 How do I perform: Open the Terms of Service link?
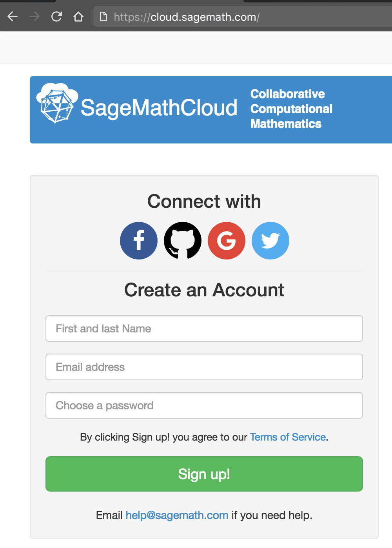(x=288, y=437)
